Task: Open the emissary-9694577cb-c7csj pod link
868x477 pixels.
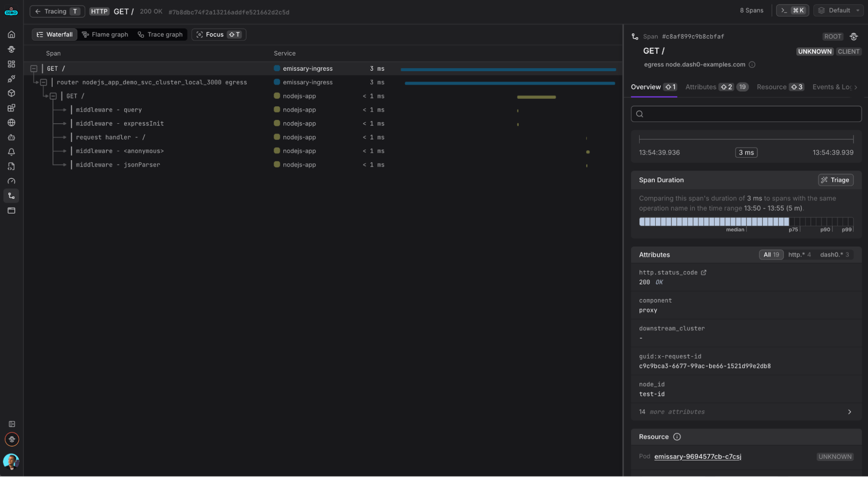Action: (697, 457)
